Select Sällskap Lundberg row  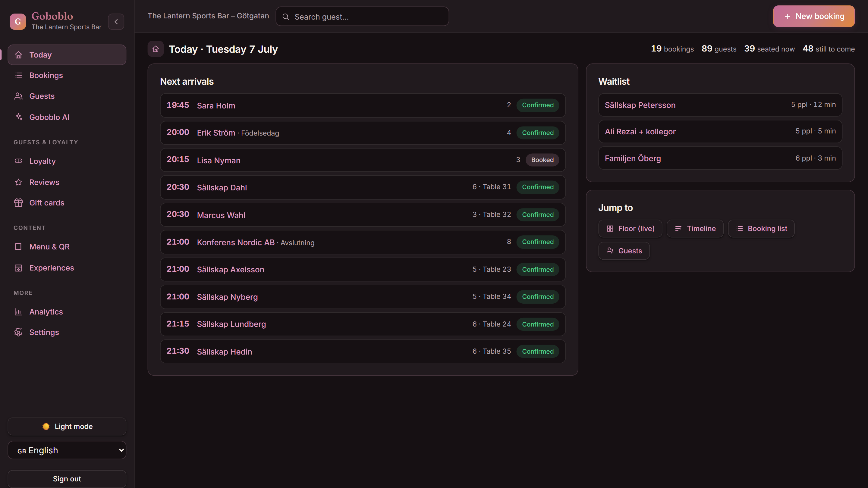click(x=363, y=324)
